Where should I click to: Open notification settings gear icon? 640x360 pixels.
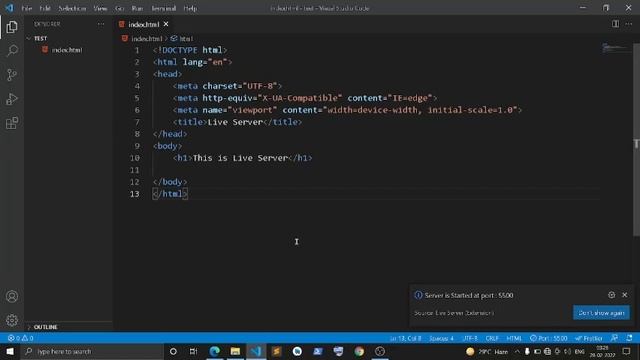click(x=611, y=295)
